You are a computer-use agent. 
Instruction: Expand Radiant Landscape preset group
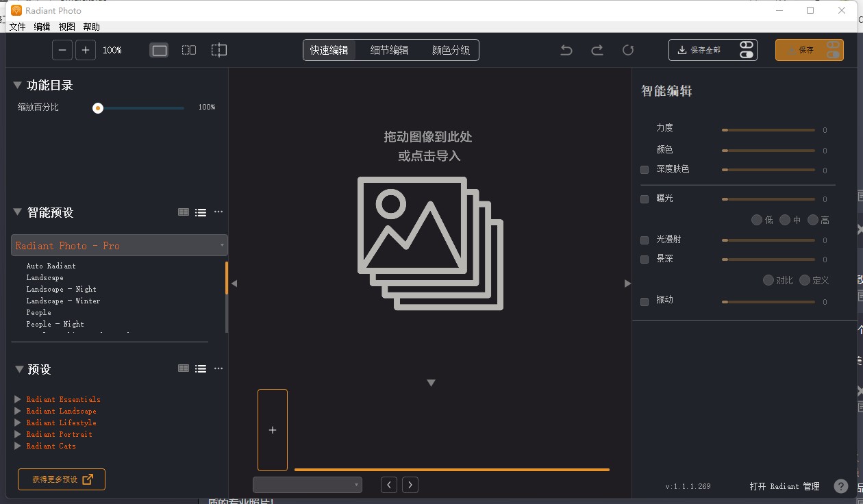point(18,411)
